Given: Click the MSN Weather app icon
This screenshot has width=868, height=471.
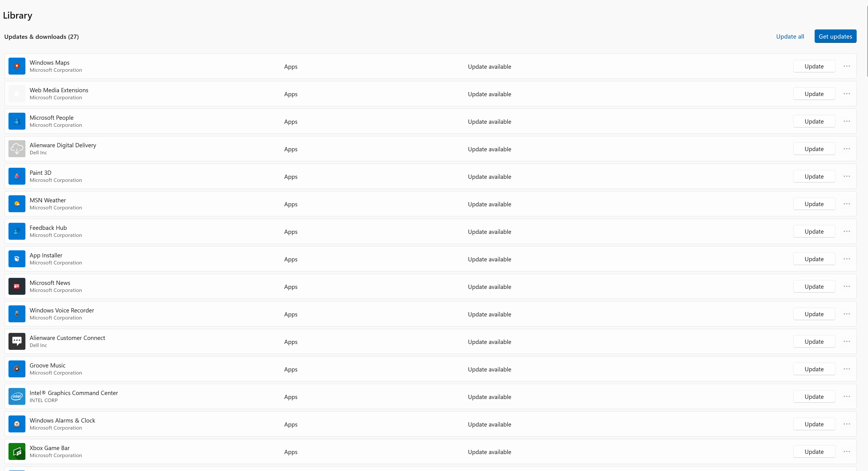Looking at the screenshot, I should [x=17, y=204].
